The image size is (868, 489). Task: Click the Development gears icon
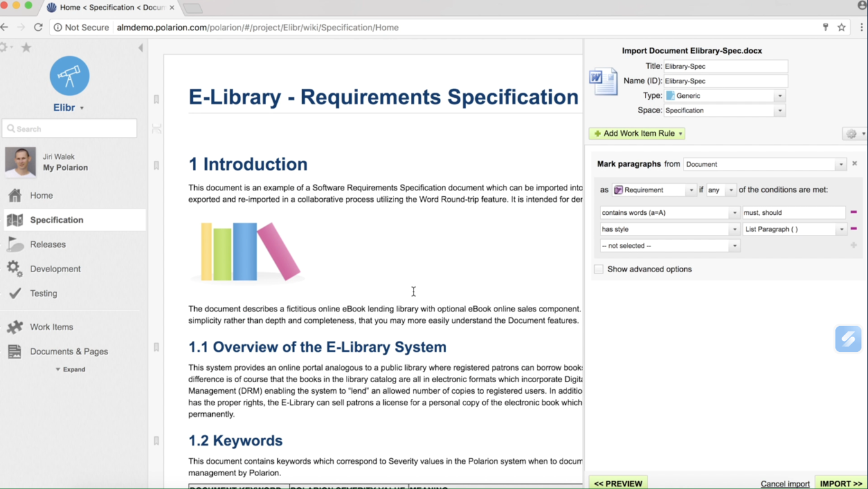(15, 269)
